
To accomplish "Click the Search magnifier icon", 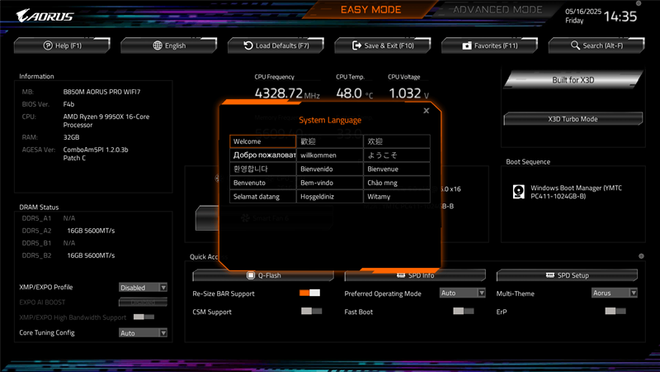I will coord(575,45).
